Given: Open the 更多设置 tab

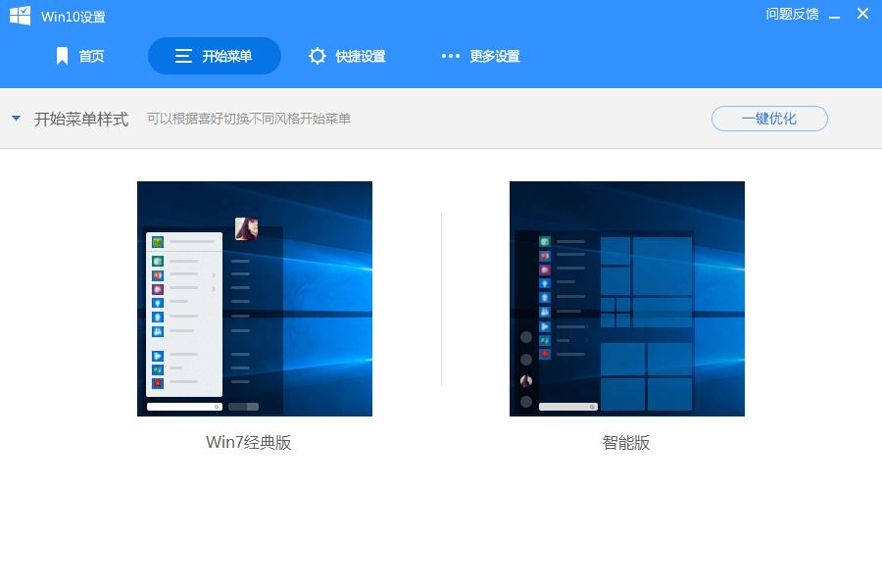Looking at the screenshot, I should (496, 56).
